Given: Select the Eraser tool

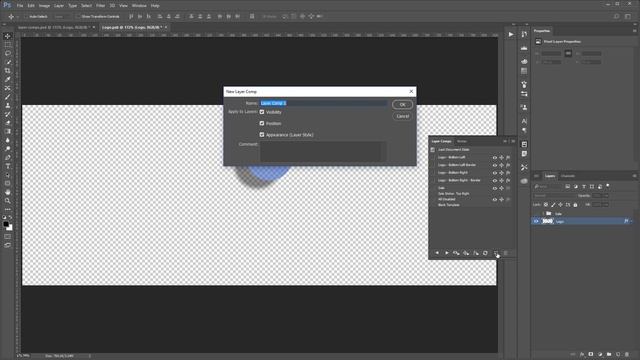Looking at the screenshot, I should [7, 123].
